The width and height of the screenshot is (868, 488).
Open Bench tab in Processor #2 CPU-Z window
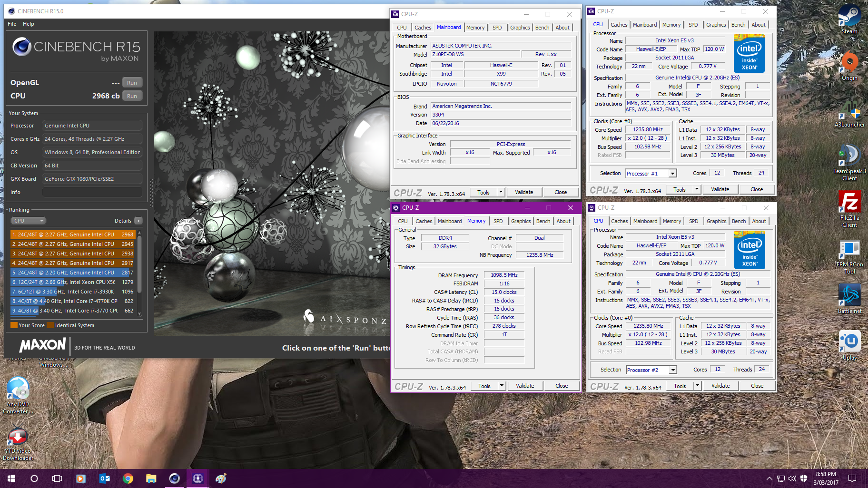pos(739,221)
